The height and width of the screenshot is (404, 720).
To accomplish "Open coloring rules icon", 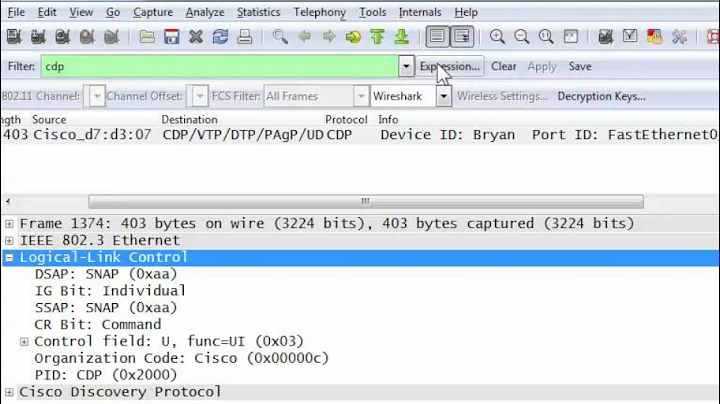I will click(654, 36).
